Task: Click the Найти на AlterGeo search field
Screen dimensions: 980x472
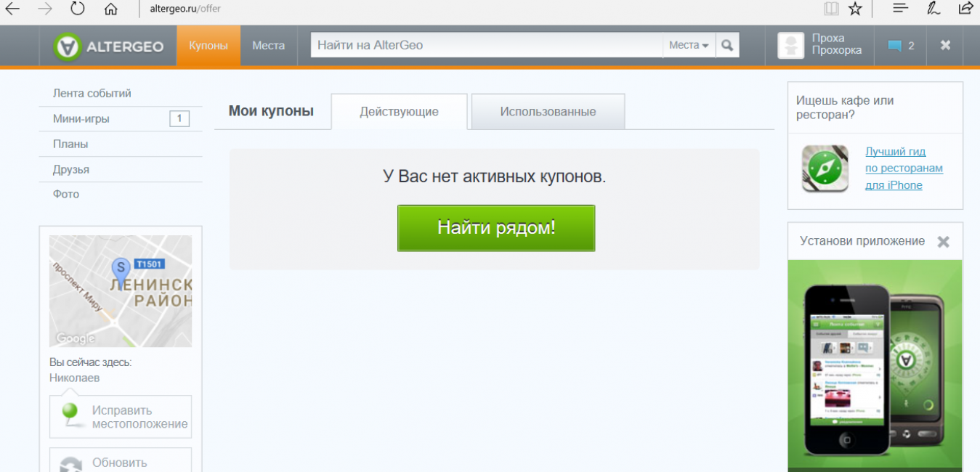Action: (x=487, y=45)
